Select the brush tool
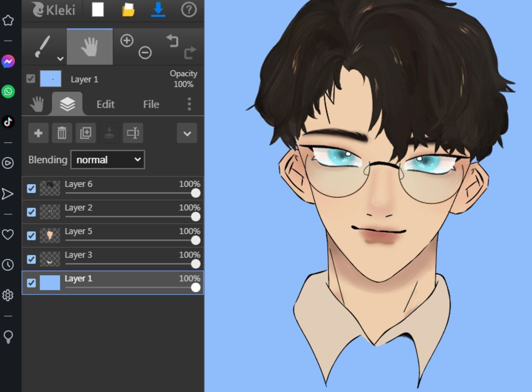 click(43, 47)
